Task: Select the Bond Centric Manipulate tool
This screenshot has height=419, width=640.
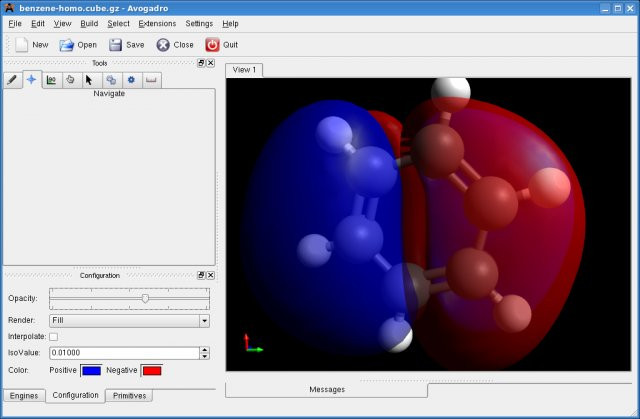Action: coord(51,80)
